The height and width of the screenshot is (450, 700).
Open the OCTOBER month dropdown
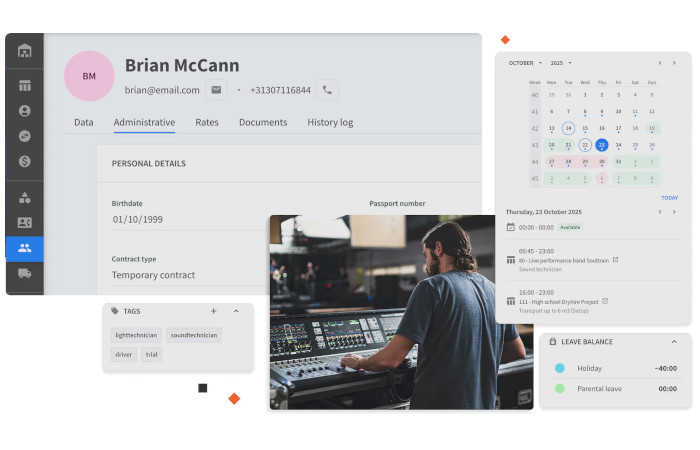[x=525, y=63]
